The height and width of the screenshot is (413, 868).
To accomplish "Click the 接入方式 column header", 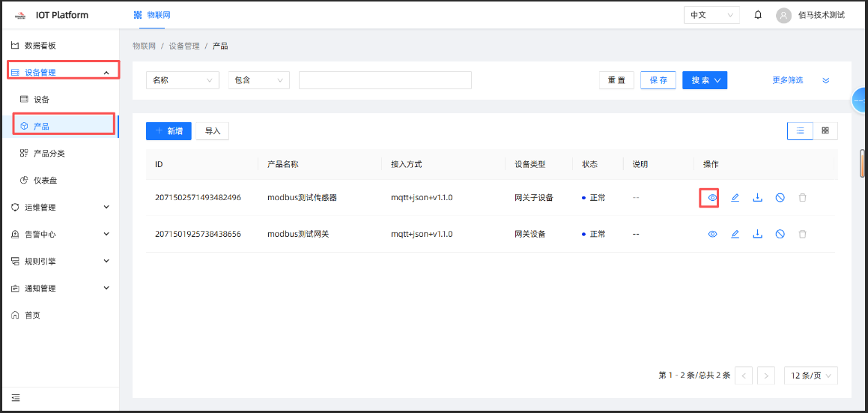I will [x=407, y=164].
